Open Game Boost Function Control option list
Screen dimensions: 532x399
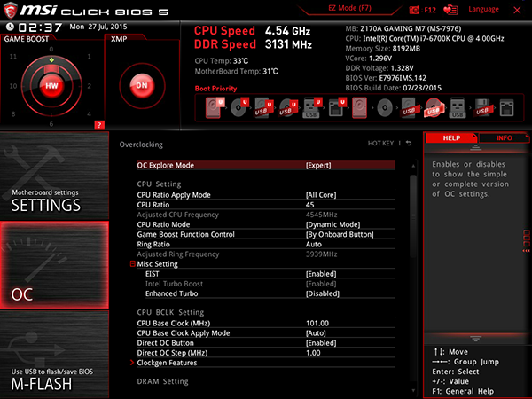[266, 234]
